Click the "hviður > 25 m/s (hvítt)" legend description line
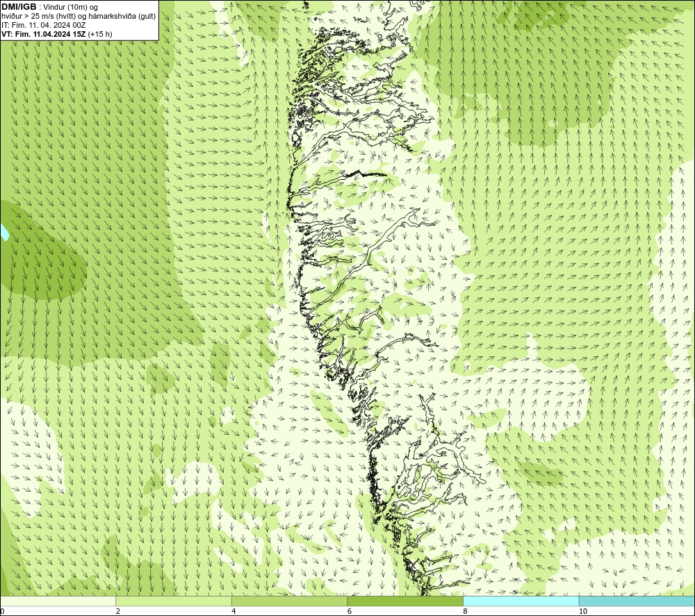The width and height of the screenshot is (695, 616). 79,17
